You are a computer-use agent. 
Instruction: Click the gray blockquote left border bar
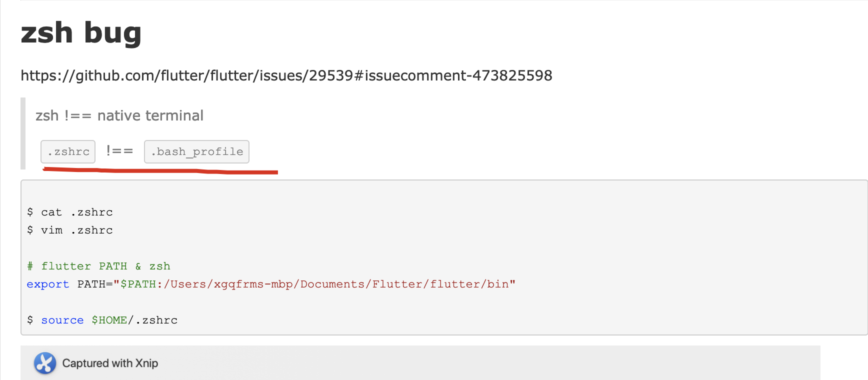(x=23, y=133)
